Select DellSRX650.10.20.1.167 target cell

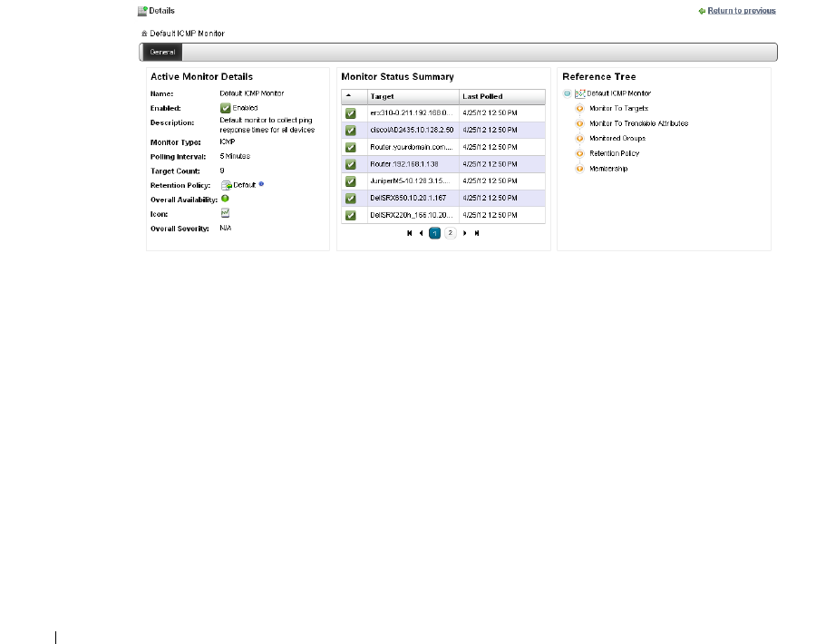tap(413, 199)
